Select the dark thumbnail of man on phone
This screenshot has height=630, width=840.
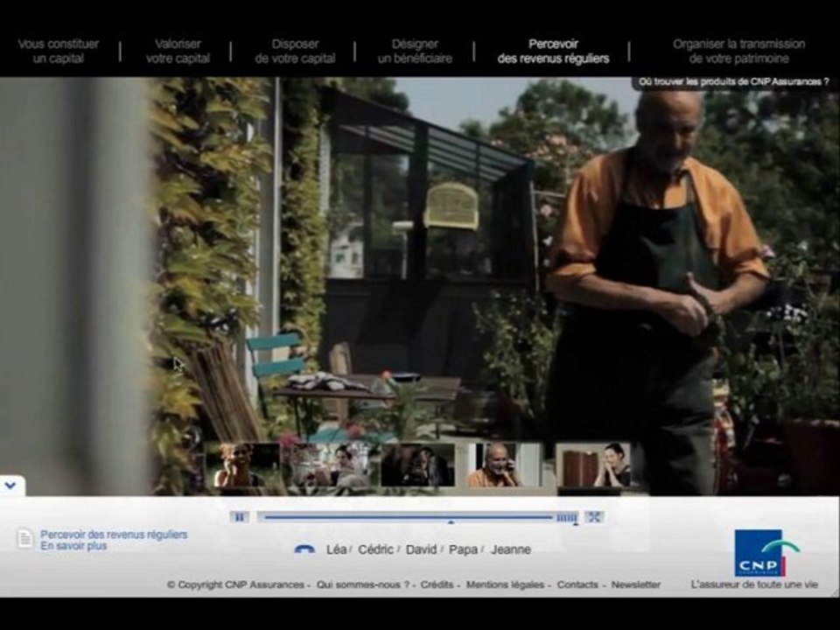click(418, 465)
